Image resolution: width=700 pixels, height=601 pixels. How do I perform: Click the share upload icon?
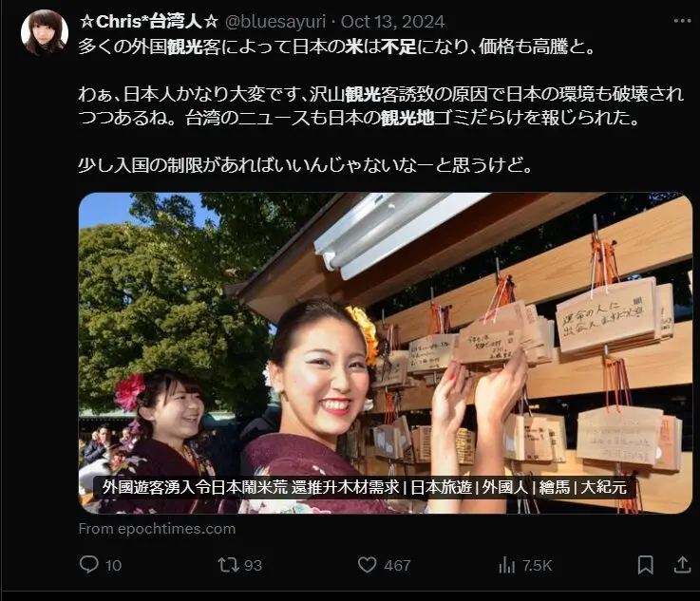(x=682, y=564)
